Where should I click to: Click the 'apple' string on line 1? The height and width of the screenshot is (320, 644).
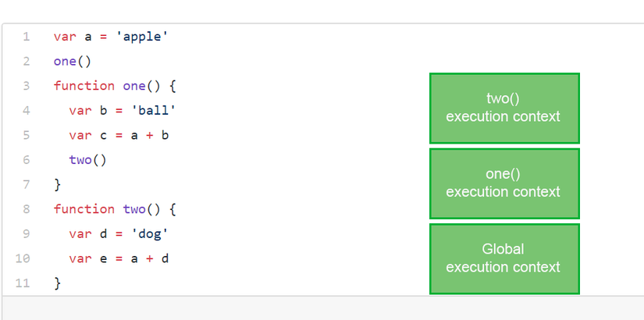pos(142,36)
